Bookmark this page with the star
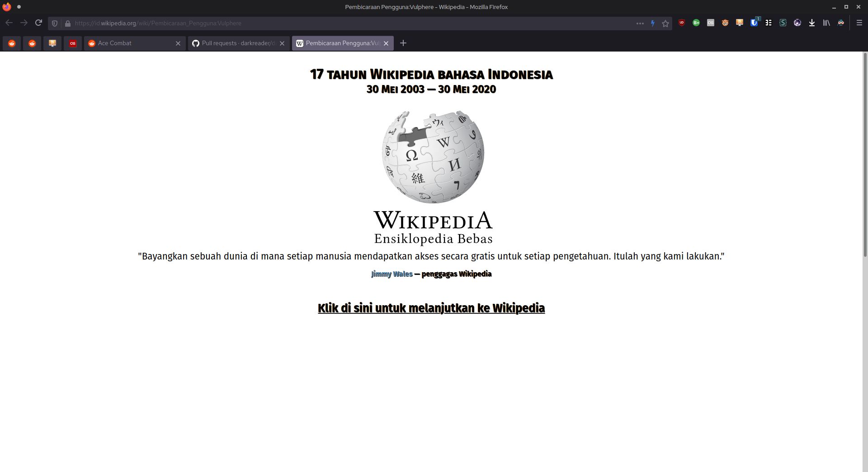Screen dimensions: 868x472 pyautogui.click(x=665, y=24)
